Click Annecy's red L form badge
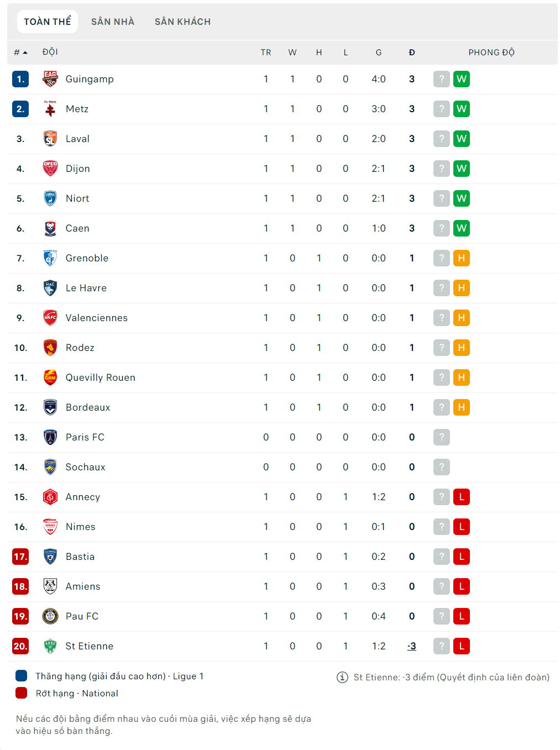Screen dimensions: 560x750 pyautogui.click(x=461, y=497)
